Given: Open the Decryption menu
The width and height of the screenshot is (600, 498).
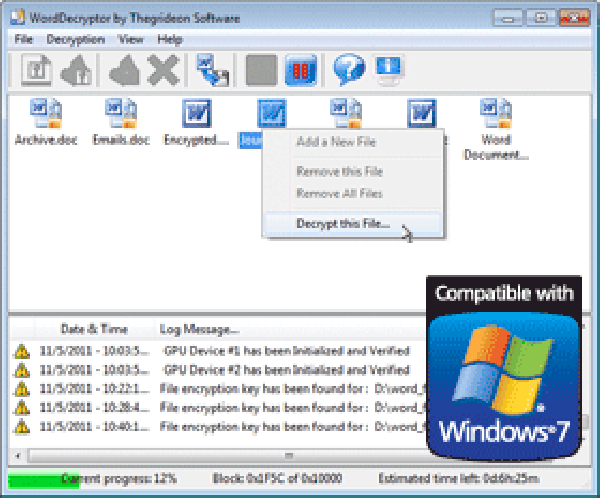Looking at the screenshot, I should click(76, 39).
